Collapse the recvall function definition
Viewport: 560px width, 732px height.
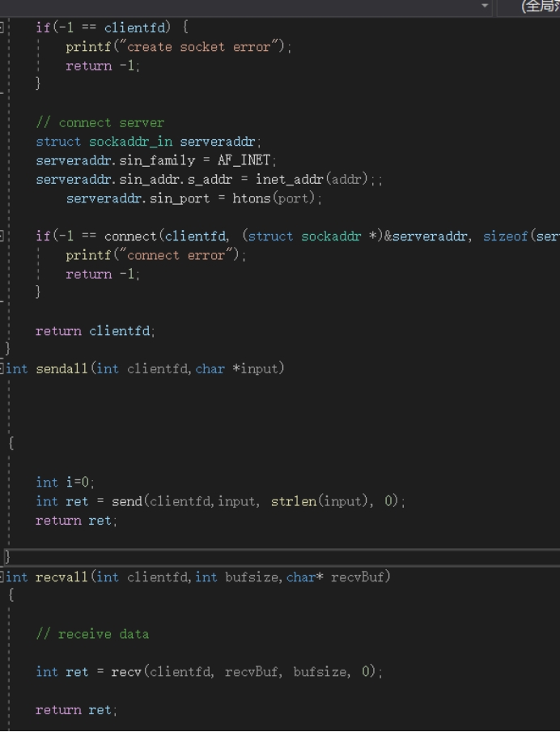(2, 577)
